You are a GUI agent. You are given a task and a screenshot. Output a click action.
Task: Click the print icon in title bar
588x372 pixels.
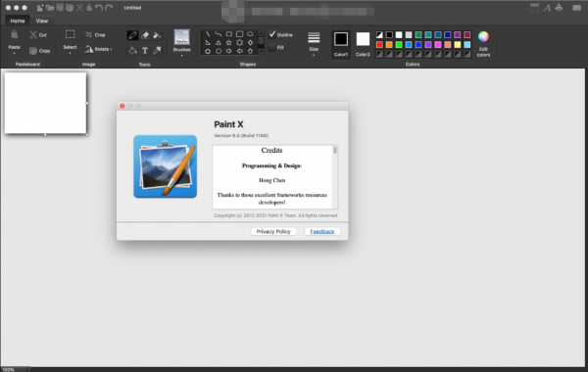560,8
